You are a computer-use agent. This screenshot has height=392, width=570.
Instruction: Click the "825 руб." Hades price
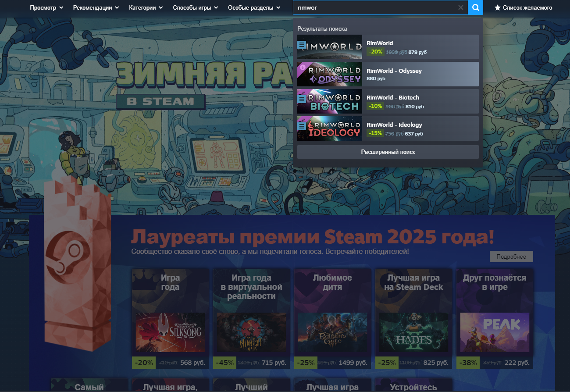[x=436, y=363]
